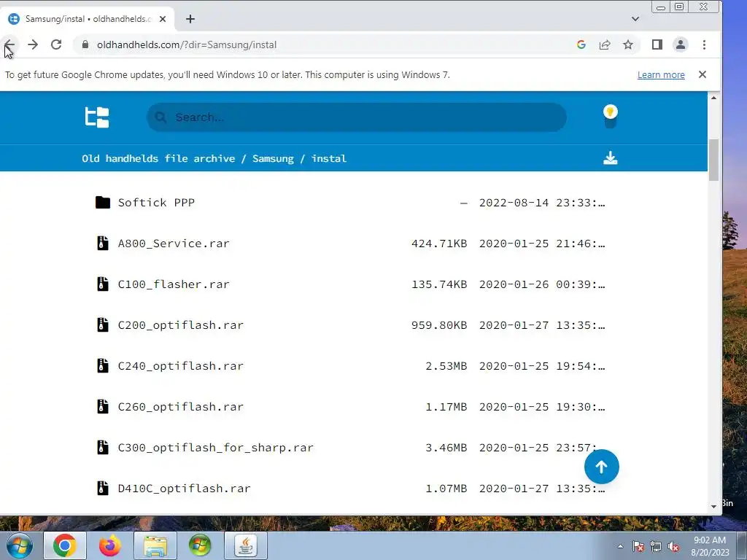Viewport: 747px width, 560px height.
Task: Show hidden system tray icons
Action: pos(620,546)
